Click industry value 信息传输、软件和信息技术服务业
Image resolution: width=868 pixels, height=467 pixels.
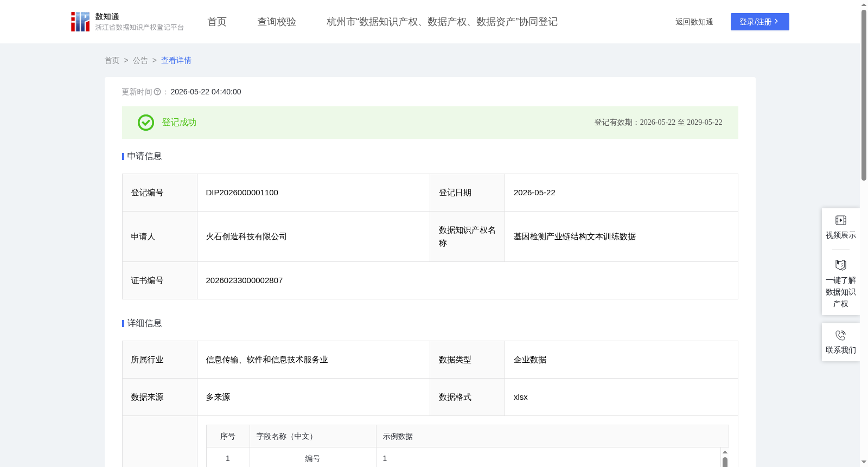[x=267, y=360]
